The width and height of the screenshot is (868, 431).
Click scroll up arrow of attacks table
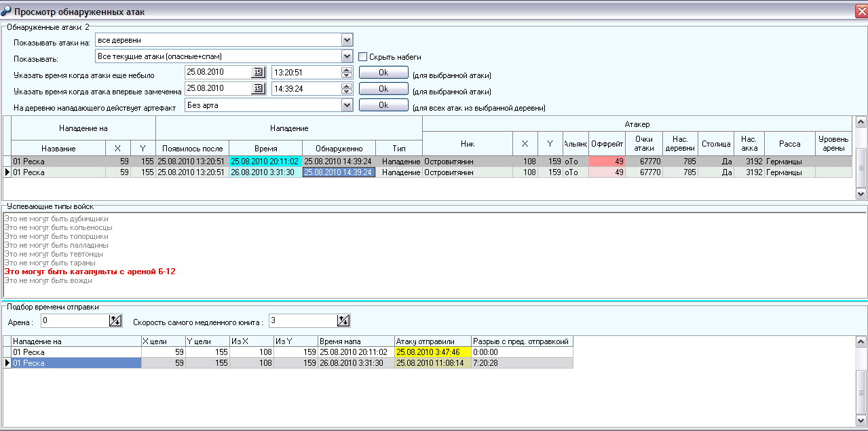click(861, 121)
